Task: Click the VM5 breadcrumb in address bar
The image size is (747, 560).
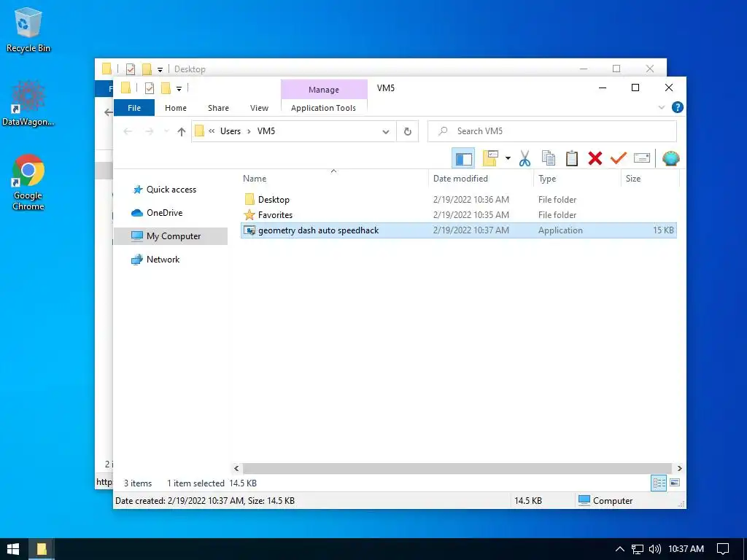Action: (266, 131)
